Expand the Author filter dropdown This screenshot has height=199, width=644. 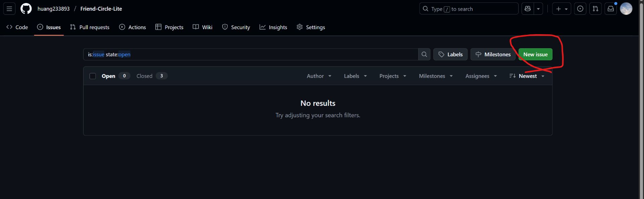[319, 76]
